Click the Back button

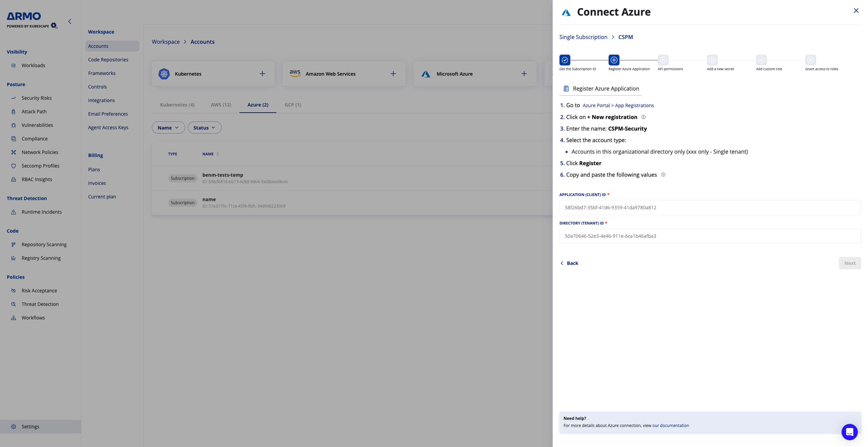point(570,263)
